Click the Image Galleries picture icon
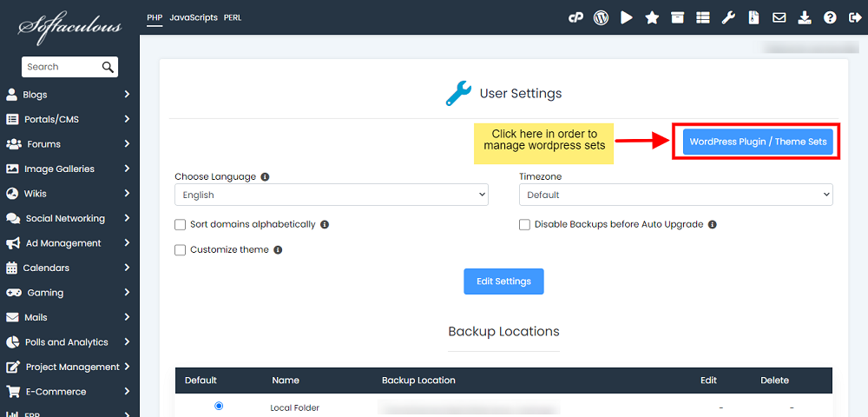Screen dimensions: 868x417 pos(12,169)
